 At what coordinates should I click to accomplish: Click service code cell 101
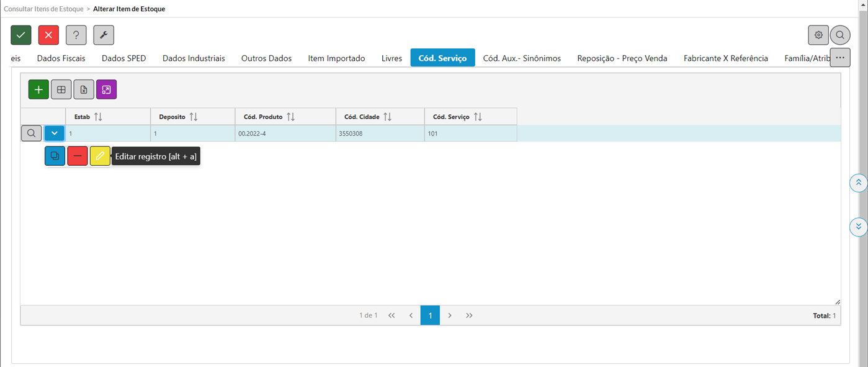click(470, 134)
